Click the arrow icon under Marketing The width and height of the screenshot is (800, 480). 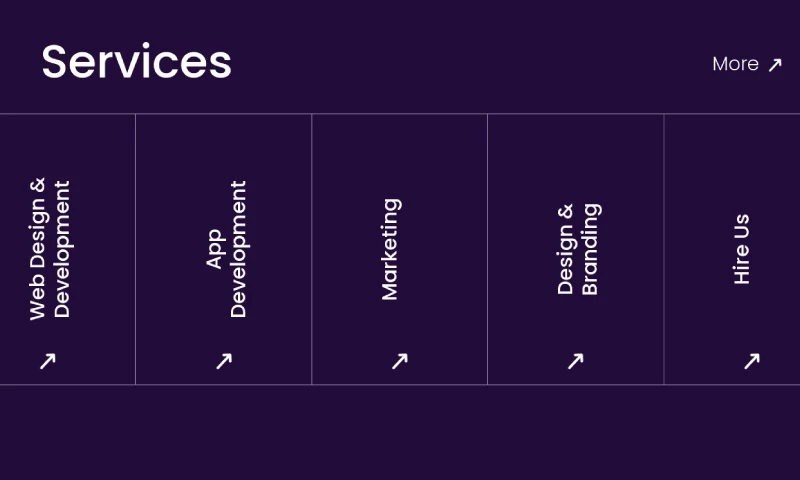pos(399,361)
